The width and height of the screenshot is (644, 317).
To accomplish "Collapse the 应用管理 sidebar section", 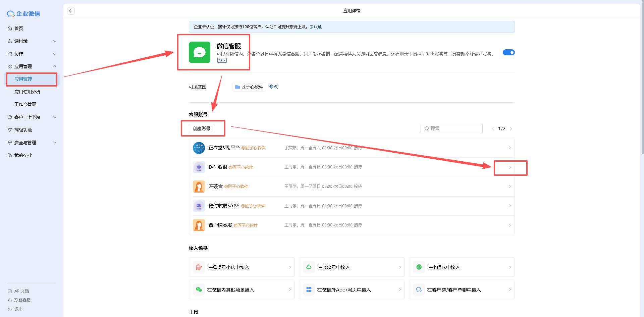I will click(55, 66).
